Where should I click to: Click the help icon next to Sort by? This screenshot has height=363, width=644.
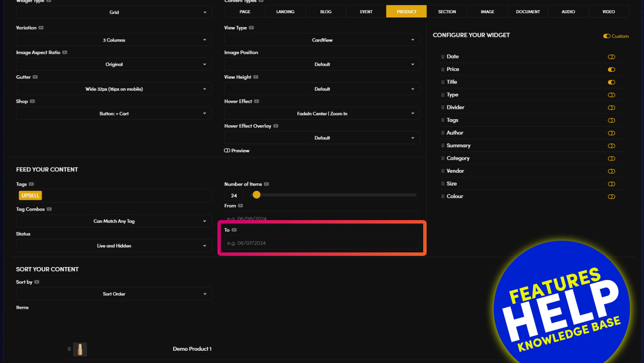[37, 282]
